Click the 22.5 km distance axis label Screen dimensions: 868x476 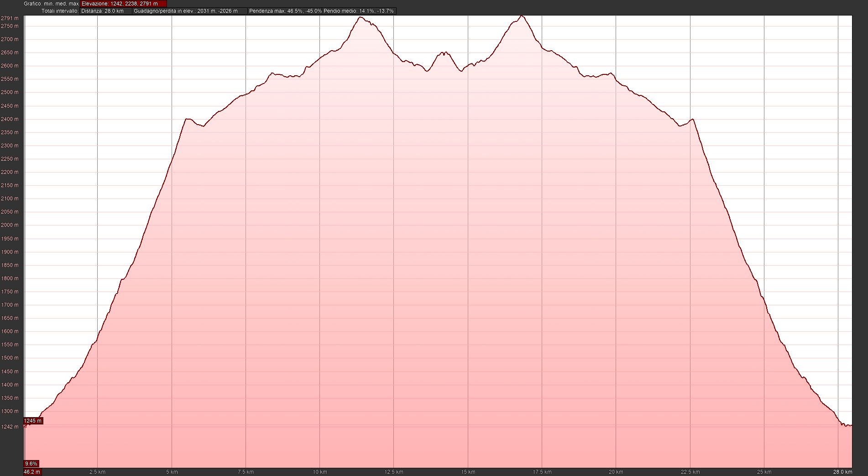[690, 472]
